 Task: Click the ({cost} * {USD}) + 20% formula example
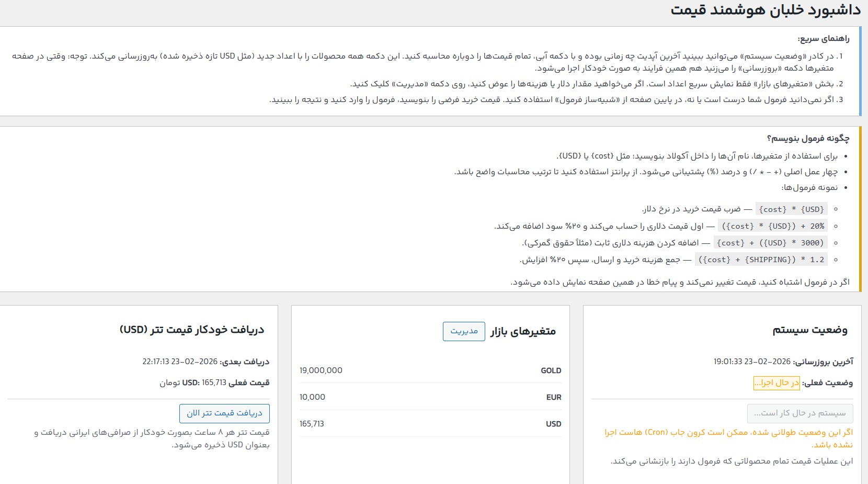point(773,226)
